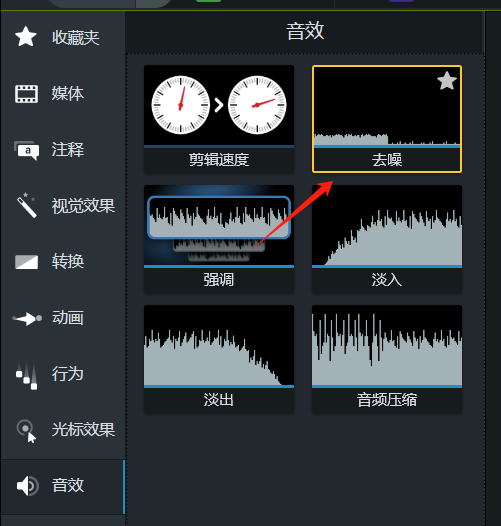This screenshot has height=526, width=501.
Task: Switch to the 收藏夹 tab label
Action: click(x=76, y=37)
